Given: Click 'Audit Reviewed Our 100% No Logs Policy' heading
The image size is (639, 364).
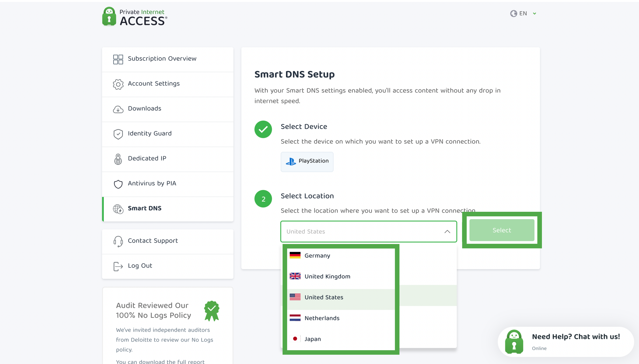Looking at the screenshot, I should pyautogui.click(x=153, y=310).
